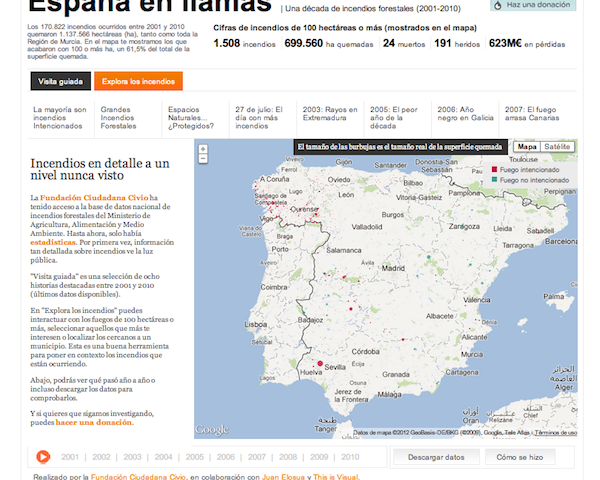Viewport: 600px width, 480px height.
Task: Select year 2010 on timeline
Action: click(350, 457)
